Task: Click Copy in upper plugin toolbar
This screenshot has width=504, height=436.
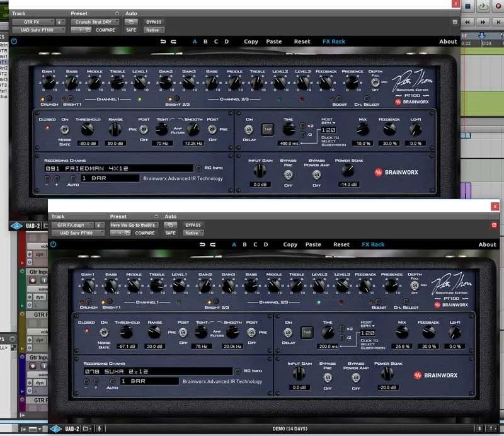Action: (251, 42)
